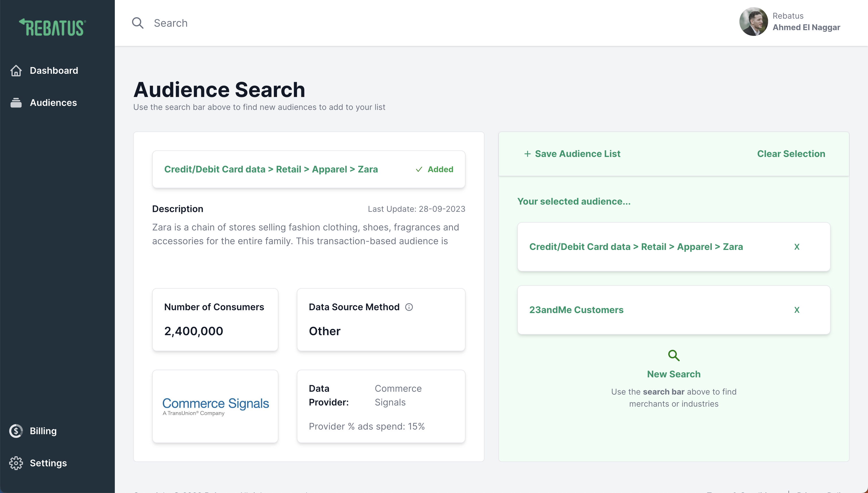The width and height of the screenshot is (868, 493).
Task: Click the Commerce Signals logo card
Action: pyautogui.click(x=215, y=406)
